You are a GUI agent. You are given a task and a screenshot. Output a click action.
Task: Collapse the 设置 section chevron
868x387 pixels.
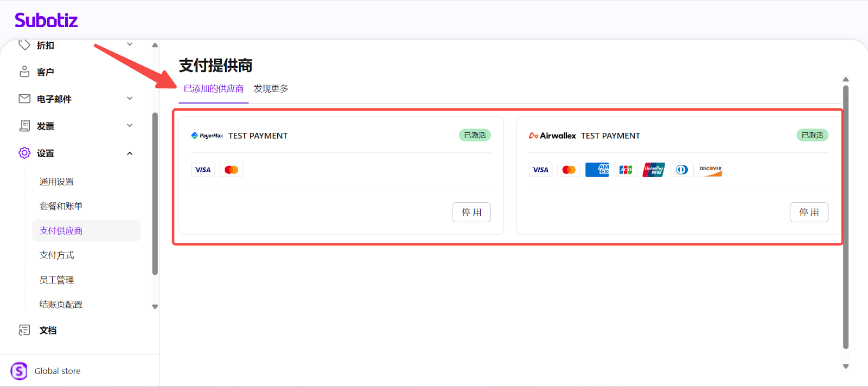pyautogui.click(x=130, y=153)
